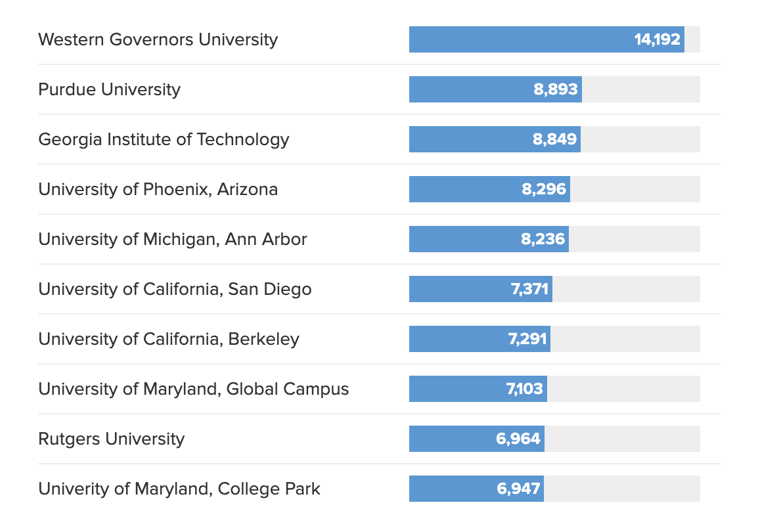The image size is (758, 532).
Task: Click the Western Governors University label
Action: [158, 39]
